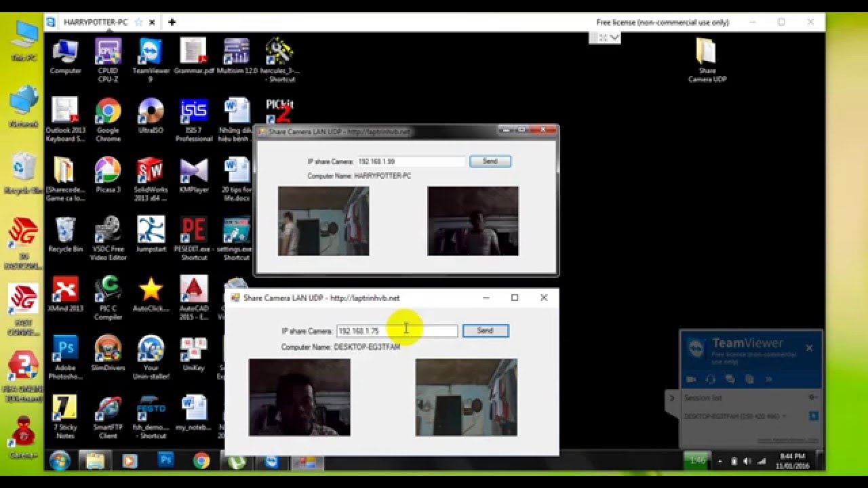Launch TeamViewer 9 from the desktop

(151, 60)
